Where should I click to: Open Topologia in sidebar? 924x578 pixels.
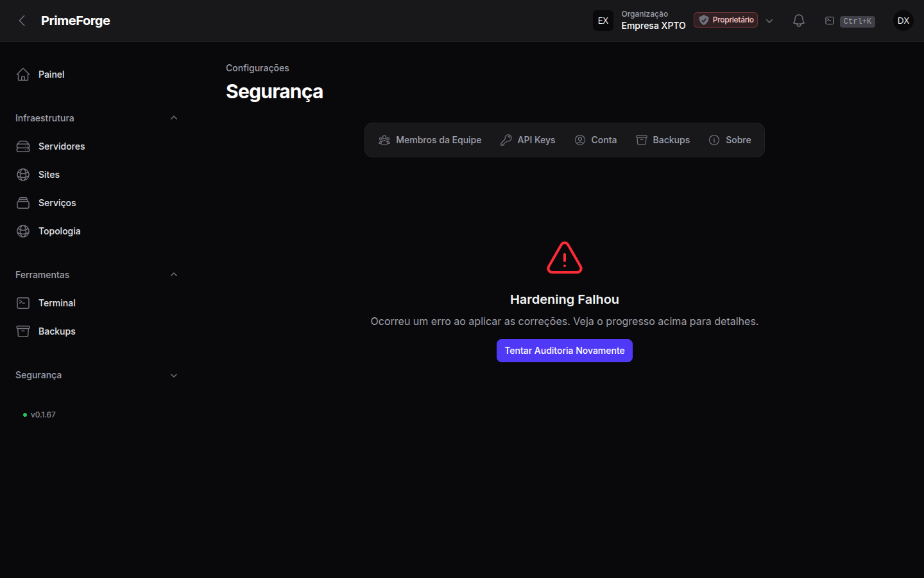click(x=96, y=231)
